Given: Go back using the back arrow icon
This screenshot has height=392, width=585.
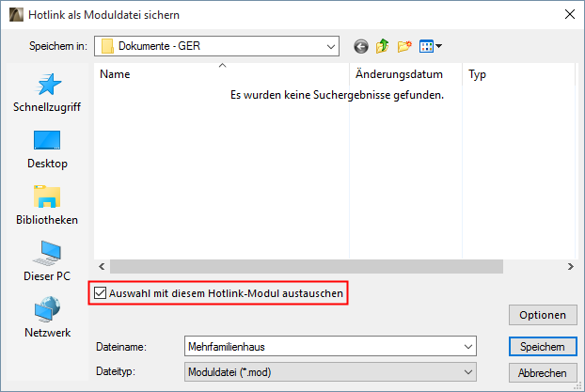Looking at the screenshot, I should pos(361,47).
